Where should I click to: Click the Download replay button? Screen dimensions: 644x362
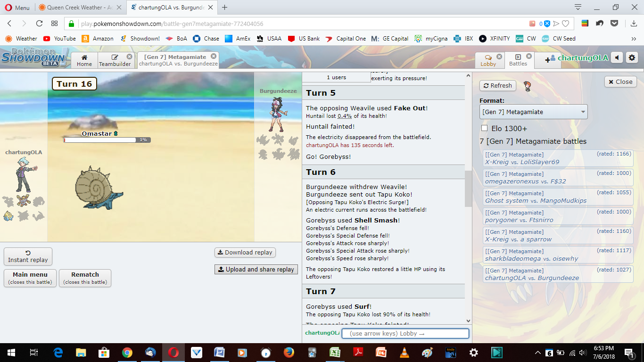[245, 253]
